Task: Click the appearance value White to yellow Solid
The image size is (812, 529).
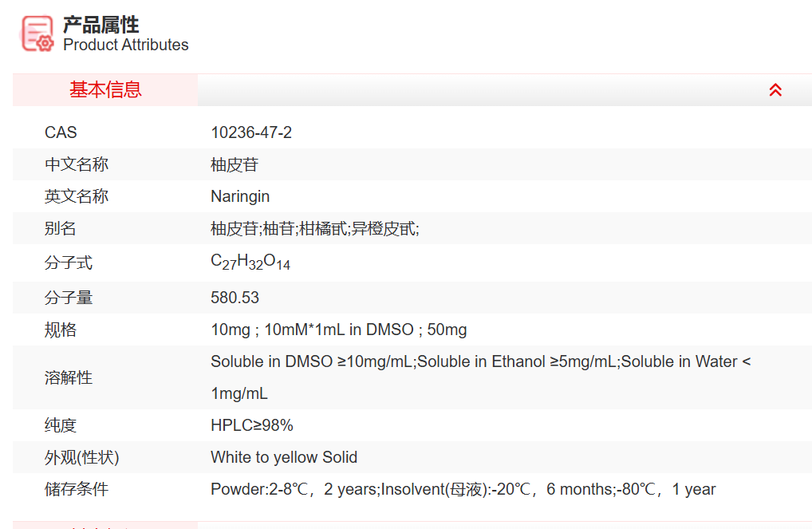Action: pos(283,457)
